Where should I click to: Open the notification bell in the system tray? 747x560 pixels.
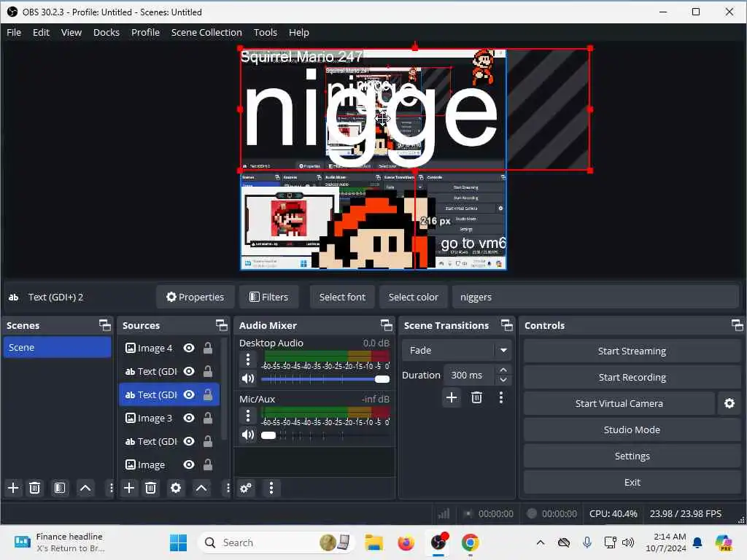697,542
